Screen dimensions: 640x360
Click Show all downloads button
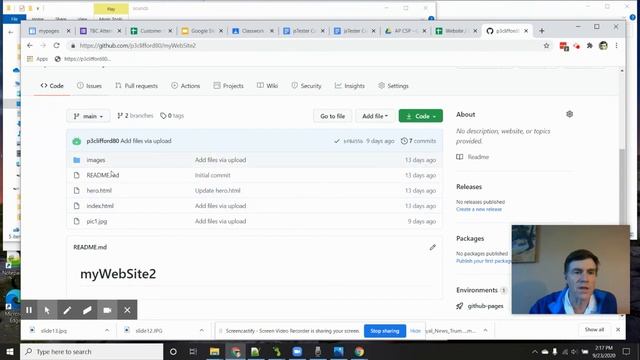(x=594, y=329)
